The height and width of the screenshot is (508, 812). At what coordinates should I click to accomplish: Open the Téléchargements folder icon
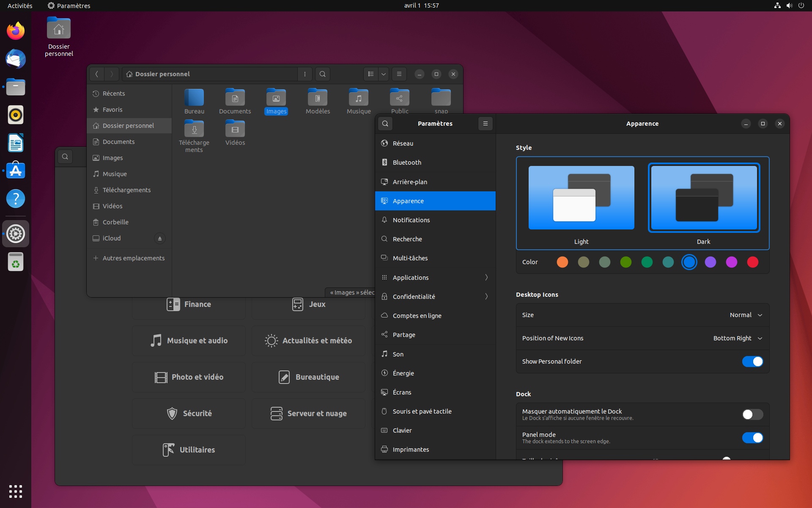click(194, 129)
